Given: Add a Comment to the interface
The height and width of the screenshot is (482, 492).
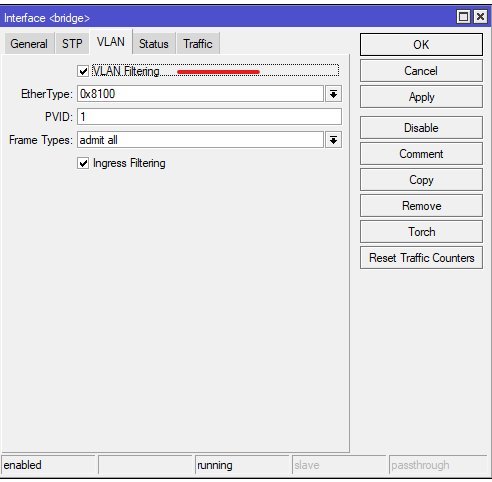Looking at the screenshot, I should coord(421,154).
